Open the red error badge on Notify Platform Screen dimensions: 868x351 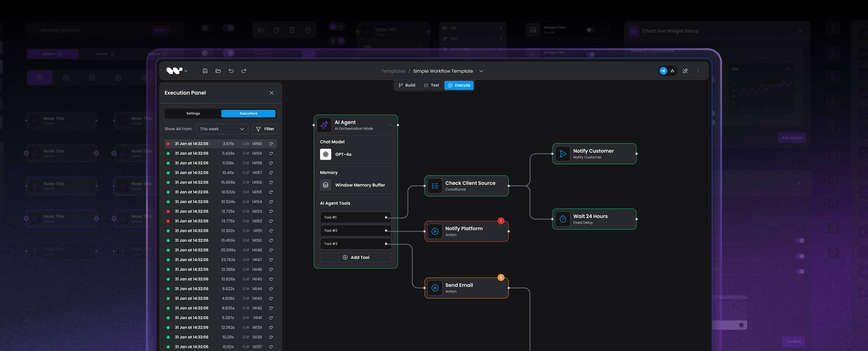click(x=501, y=221)
